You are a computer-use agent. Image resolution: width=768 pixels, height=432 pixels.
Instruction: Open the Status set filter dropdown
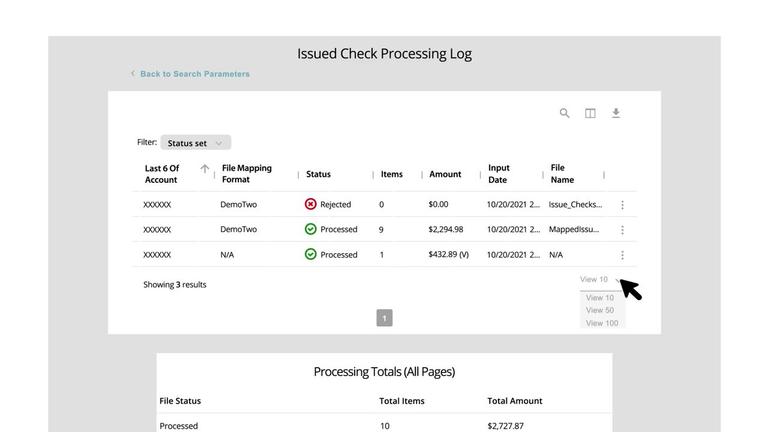[x=195, y=143]
